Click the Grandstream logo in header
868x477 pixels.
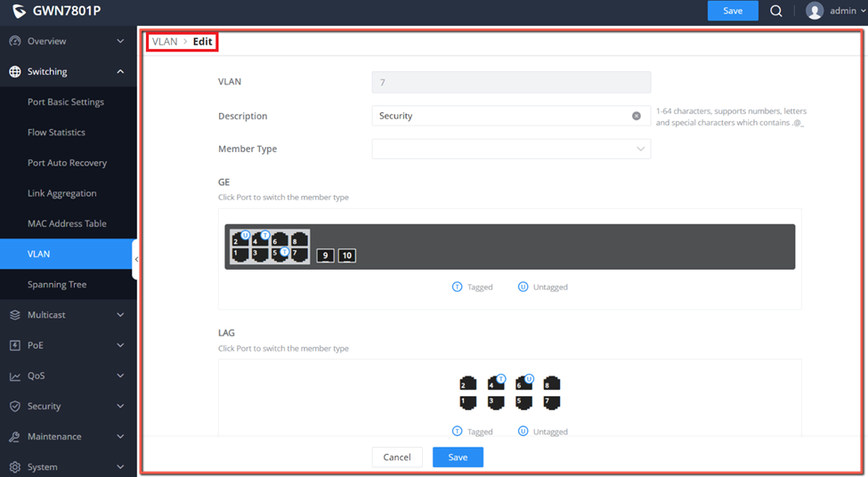(19, 11)
